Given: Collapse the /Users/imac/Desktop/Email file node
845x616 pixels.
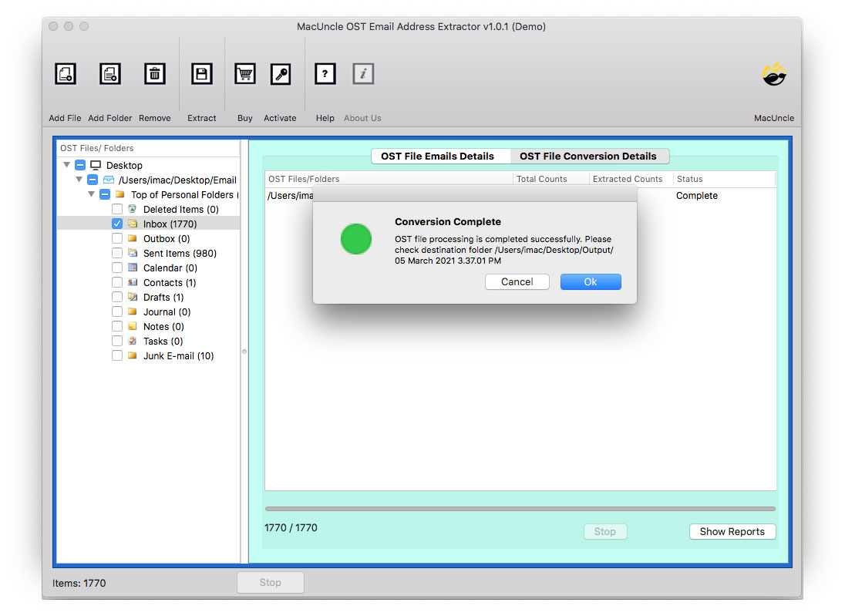Looking at the screenshot, I should pos(79,180).
